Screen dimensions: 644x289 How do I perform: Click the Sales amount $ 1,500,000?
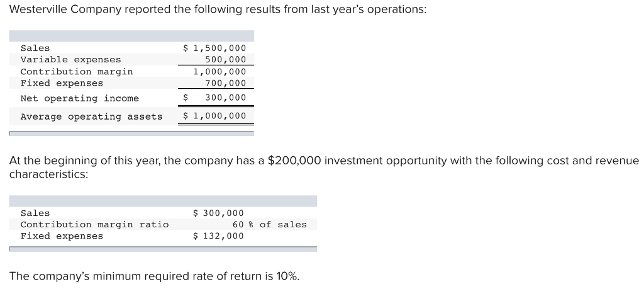[214, 48]
